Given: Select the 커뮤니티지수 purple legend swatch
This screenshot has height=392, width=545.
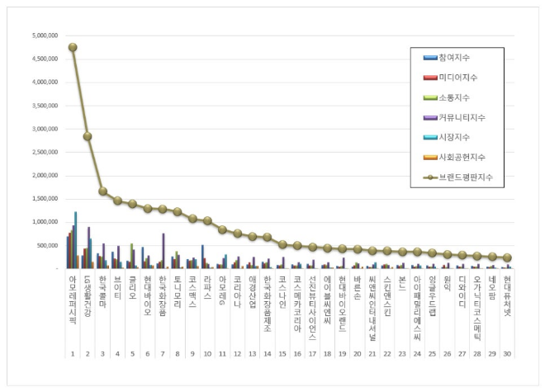Looking at the screenshot, I should pyautogui.click(x=430, y=117).
